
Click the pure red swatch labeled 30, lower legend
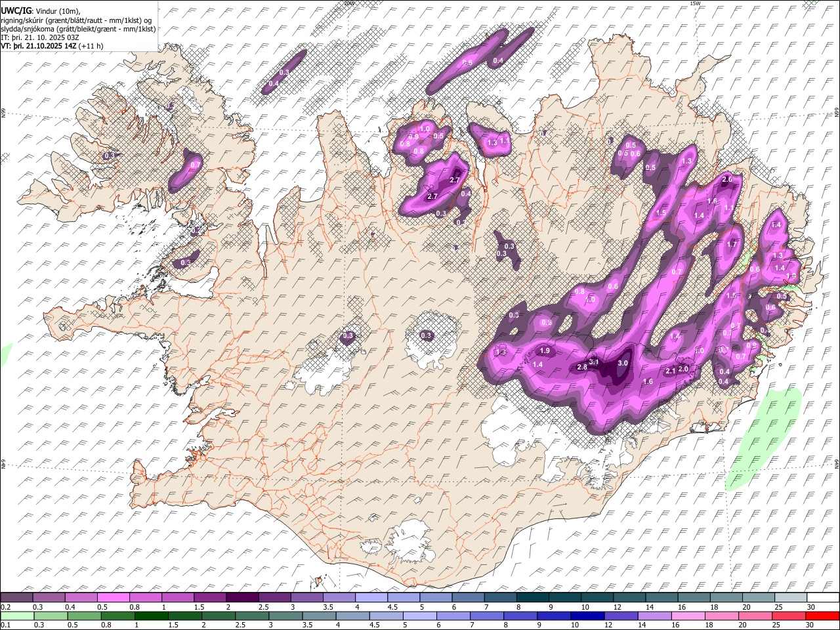pyautogui.click(x=823, y=616)
